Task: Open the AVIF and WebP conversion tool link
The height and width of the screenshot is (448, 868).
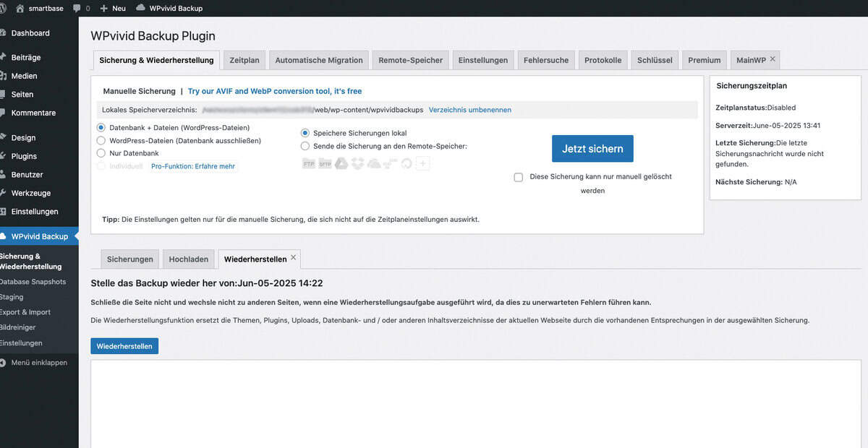Action: click(275, 91)
